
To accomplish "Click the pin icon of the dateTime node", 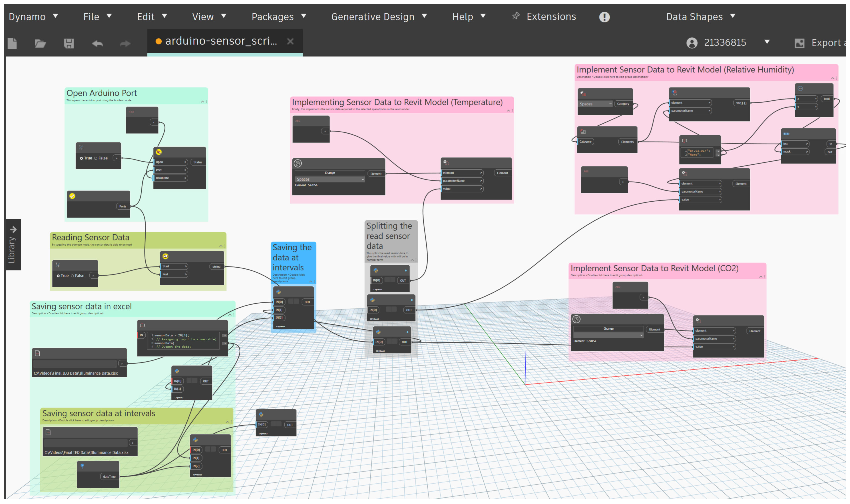I will click(x=82, y=466).
